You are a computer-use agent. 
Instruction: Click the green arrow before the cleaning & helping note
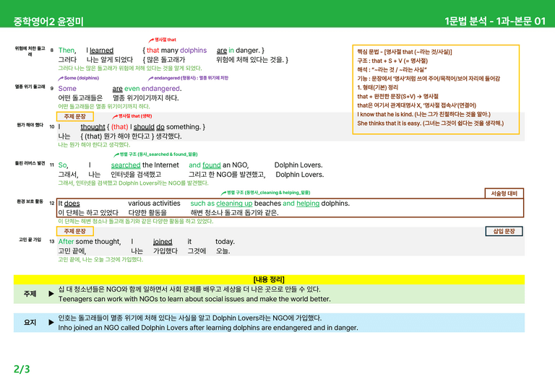point(224,193)
